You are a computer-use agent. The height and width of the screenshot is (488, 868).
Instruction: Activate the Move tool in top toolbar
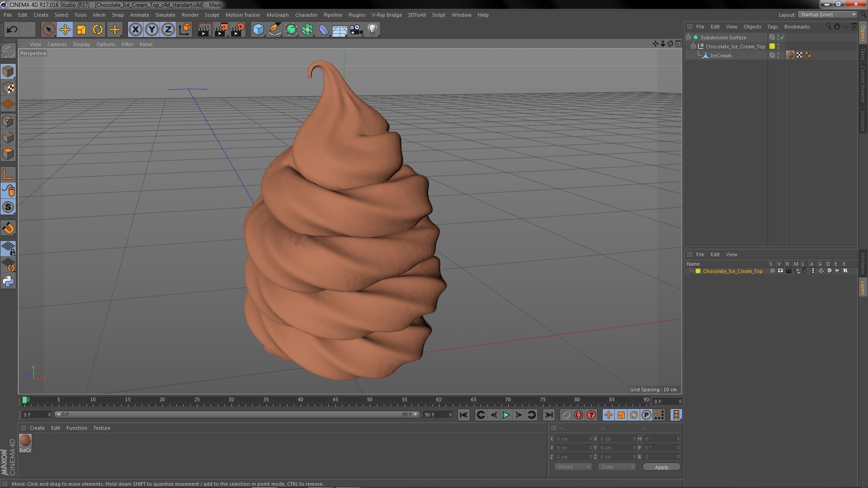65,30
